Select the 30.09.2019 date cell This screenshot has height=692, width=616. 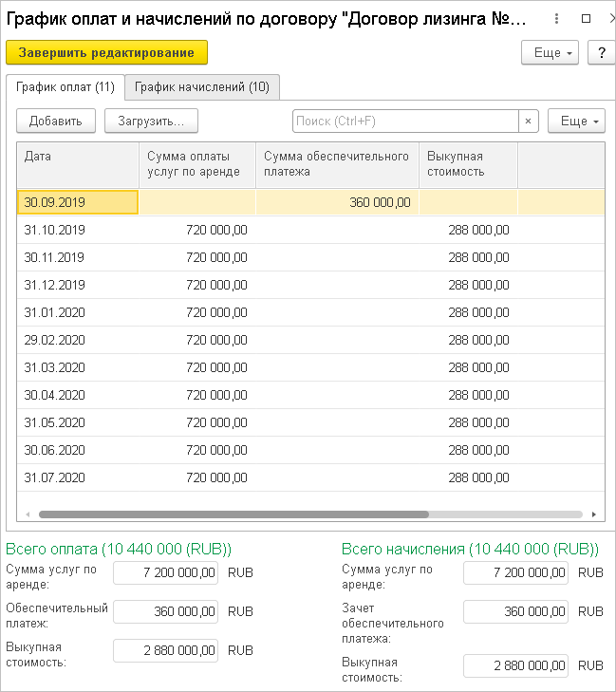pos(78,202)
